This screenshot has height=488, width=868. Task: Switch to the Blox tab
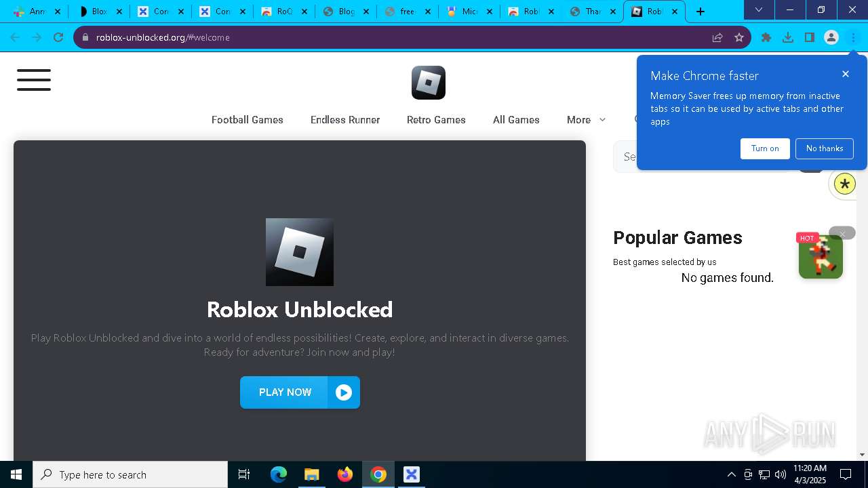99,12
